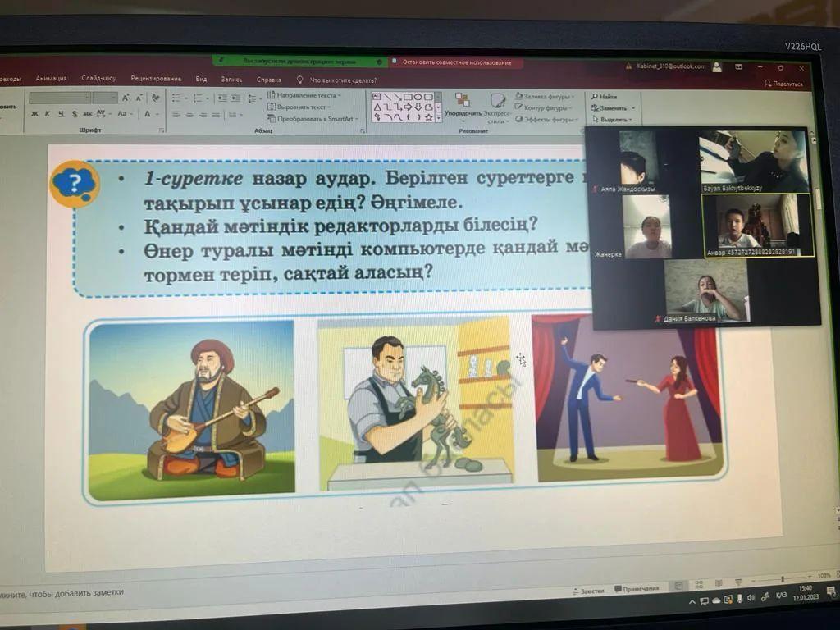Open the Рецензирование ribbon tab
The width and height of the screenshot is (840, 630).
[x=156, y=79]
